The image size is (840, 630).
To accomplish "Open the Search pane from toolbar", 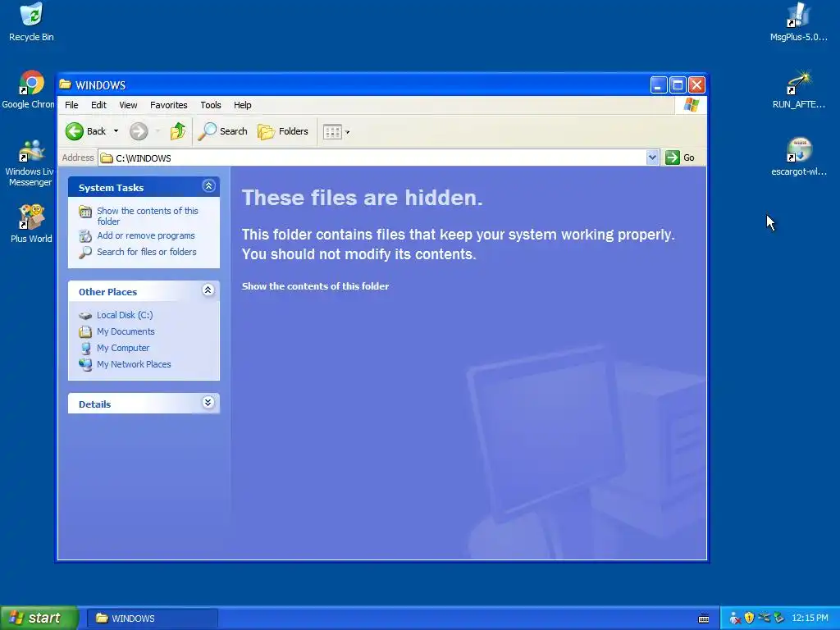I will [x=222, y=131].
